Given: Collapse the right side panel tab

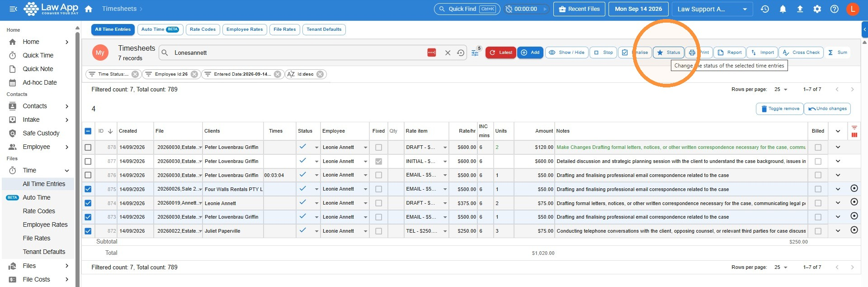Looking at the screenshot, I should click(864, 29).
